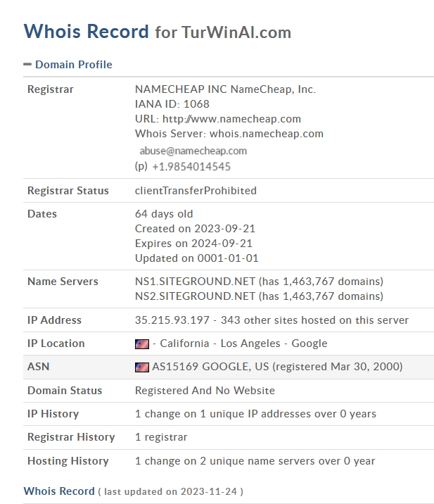The width and height of the screenshot is (434, 504).
Task: Open the Whois Record link at the bottom
Action: 59,491
